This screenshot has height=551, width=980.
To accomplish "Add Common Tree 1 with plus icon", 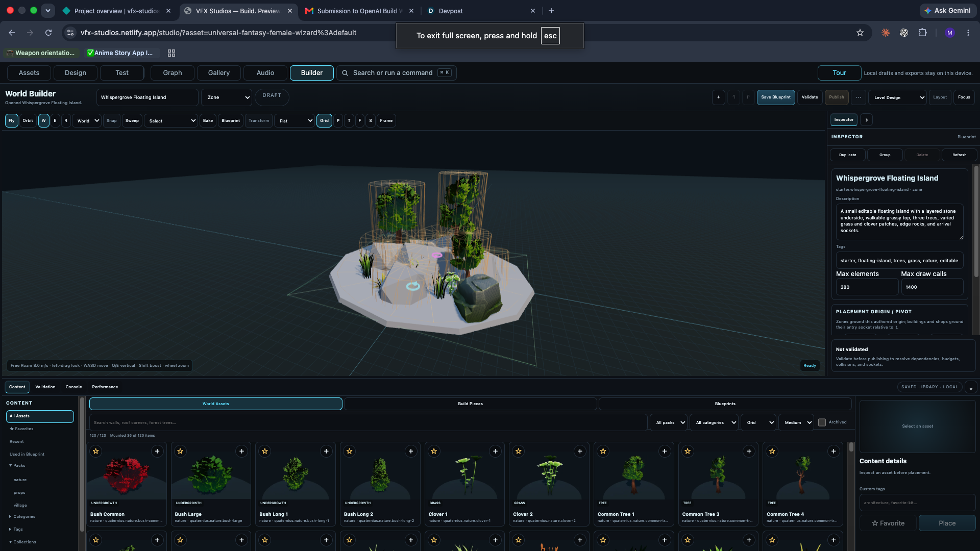I will pyautogui.click(x=664, y=451).
